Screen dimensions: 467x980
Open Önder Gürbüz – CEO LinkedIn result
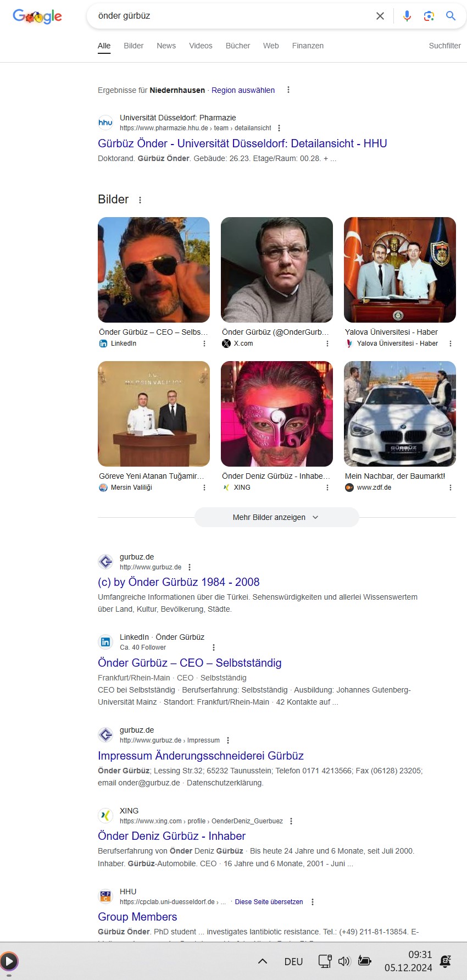tap(190, 663)
